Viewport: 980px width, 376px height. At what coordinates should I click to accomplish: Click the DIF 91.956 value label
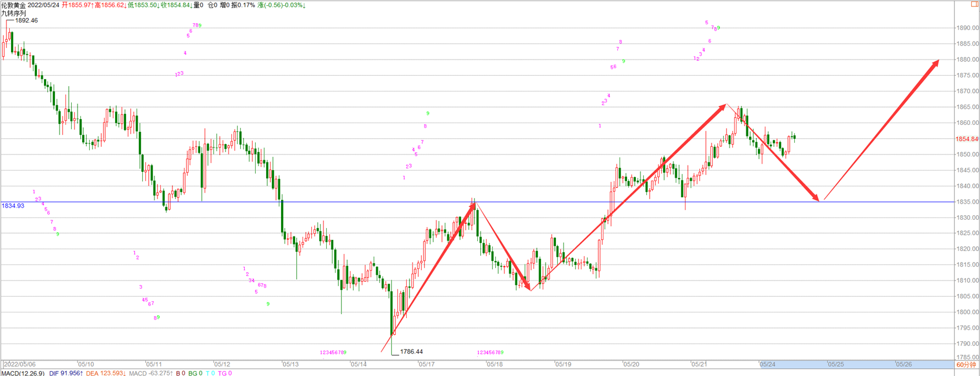[65, 373]
